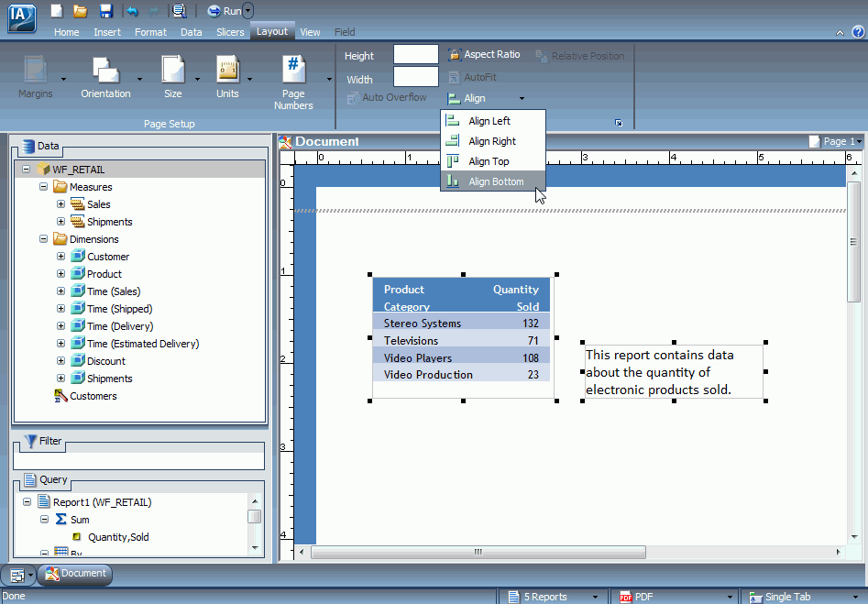This screenshot has height=604, width=868.
Task: Switch to the Home tab
Action: (66, 32)
